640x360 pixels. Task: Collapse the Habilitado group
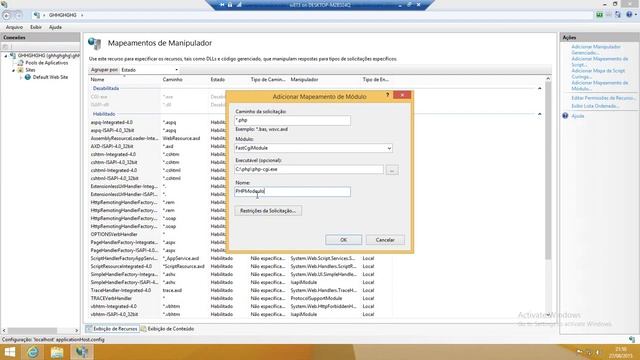coord(540,114)
